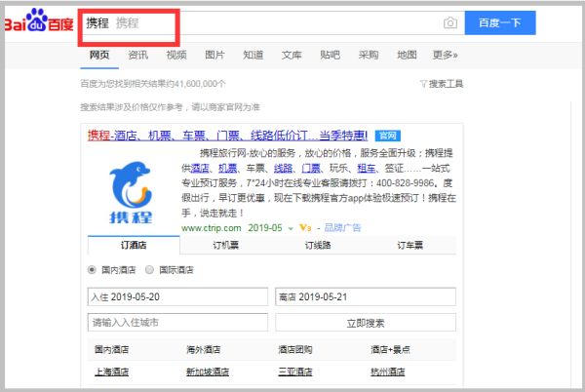Expand the arrow next to 2019-05 date
The width and height of the screenshot is (585, 392).
[x=291, y=227]
